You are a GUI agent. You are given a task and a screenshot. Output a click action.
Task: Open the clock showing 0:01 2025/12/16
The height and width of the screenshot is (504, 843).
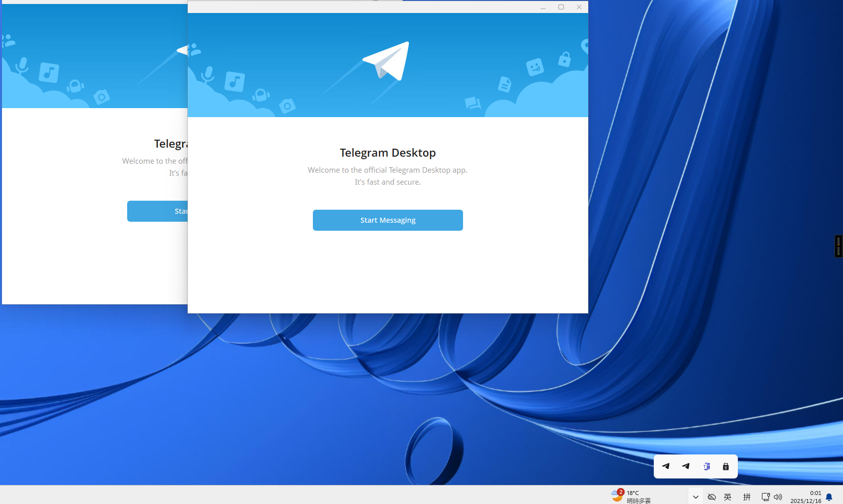click(x=805, y=496)
